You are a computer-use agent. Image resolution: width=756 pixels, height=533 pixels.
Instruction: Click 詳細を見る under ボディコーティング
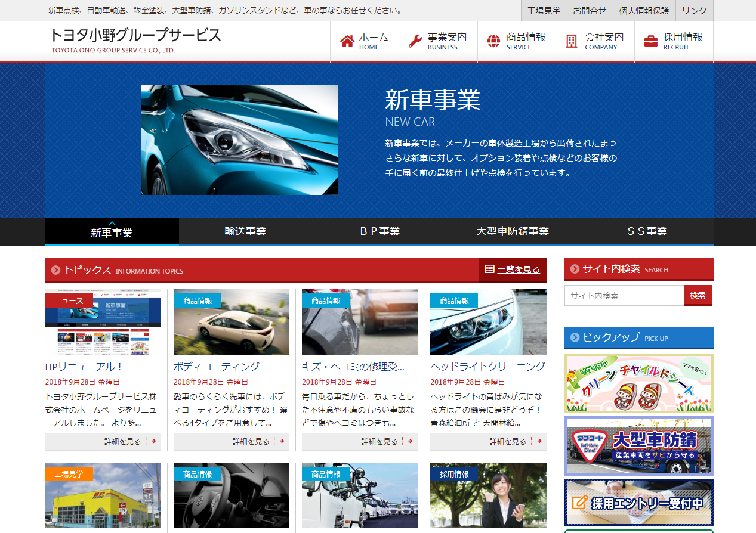[232, 442]
